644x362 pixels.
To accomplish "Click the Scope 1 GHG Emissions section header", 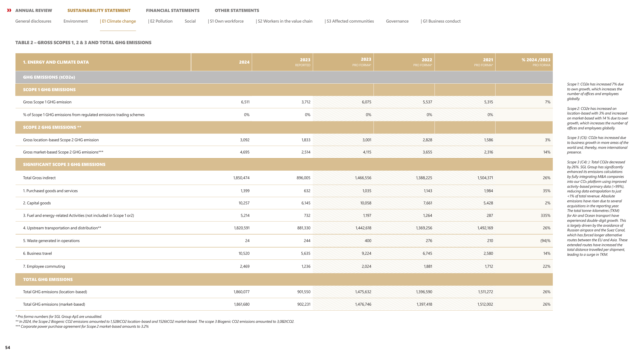I will pyautogui.click(x=49, y=90).
